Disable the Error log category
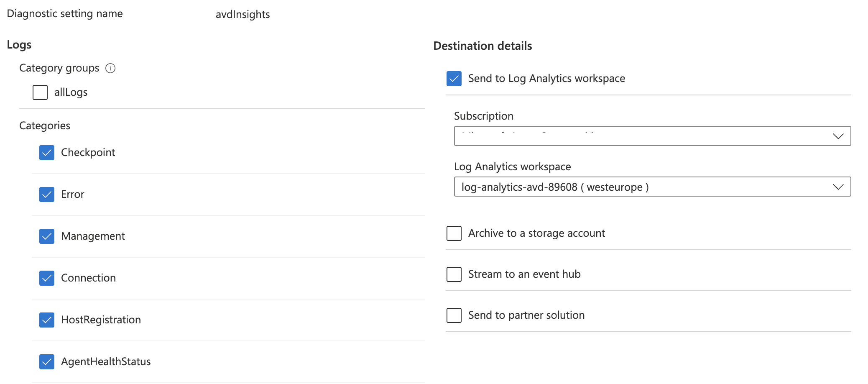The width and height of the screenshot is (868, 384). click(47, 195)
